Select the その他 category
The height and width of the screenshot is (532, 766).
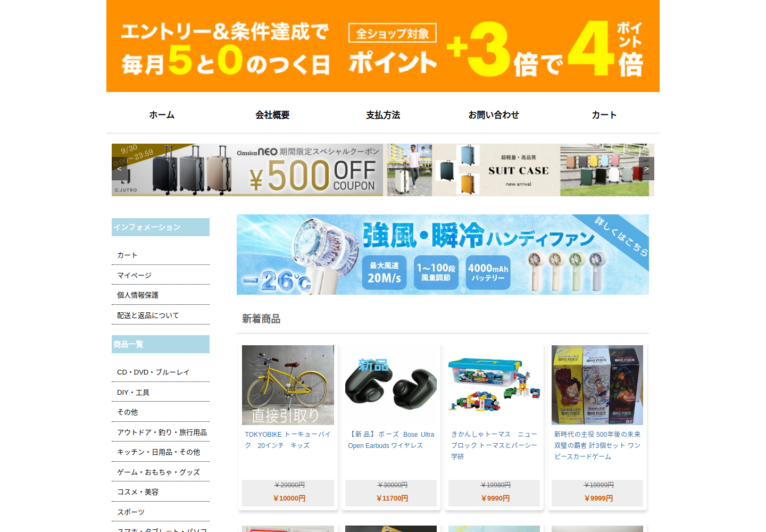point(127,412)
